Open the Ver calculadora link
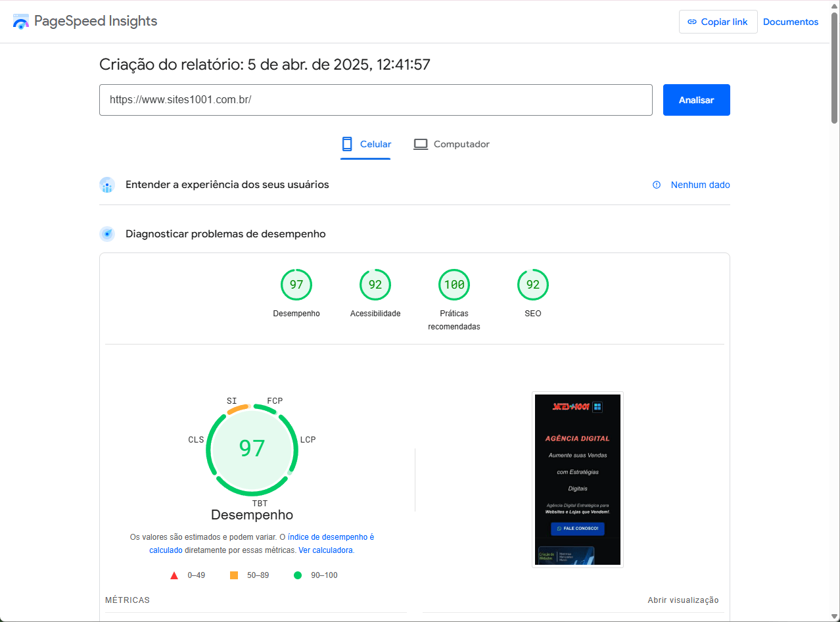Viewport: 840px width, 622px height. 325,550
